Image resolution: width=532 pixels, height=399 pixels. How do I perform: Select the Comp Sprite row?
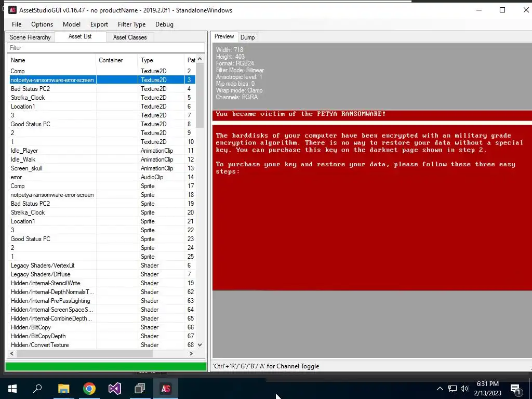102,186
